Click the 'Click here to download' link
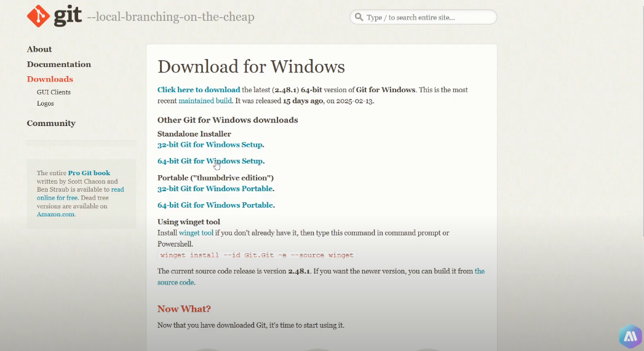This screenshot has width=644, height=351. [x=199, y=90]
